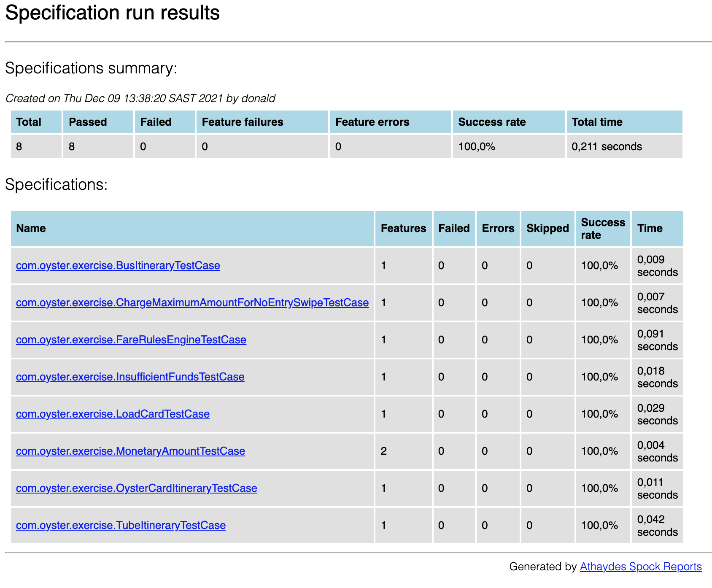Viewport: 712px width, 588px height.
Task: Click the 'Generated by' footer text
Action: tap(543, 566)
